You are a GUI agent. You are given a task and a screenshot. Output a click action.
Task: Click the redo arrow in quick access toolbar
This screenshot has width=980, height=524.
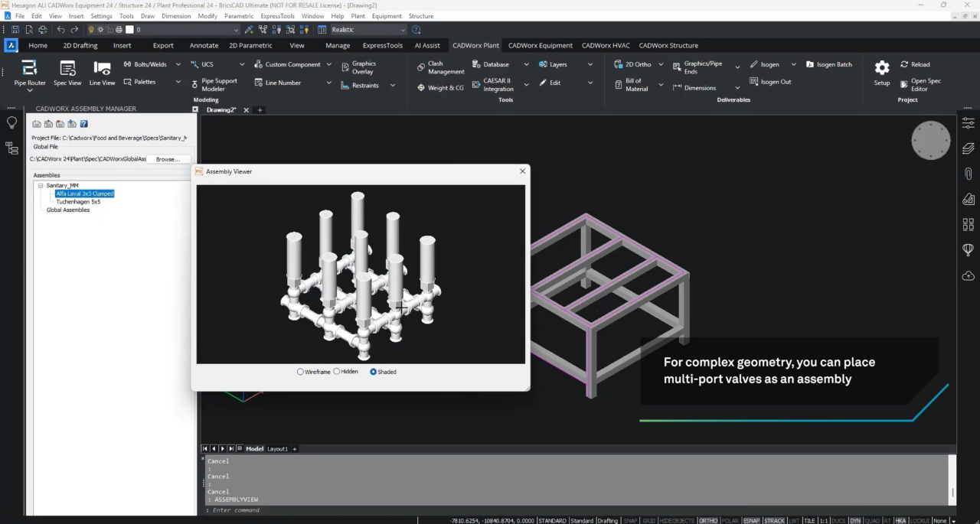click(x=74, y=30)
